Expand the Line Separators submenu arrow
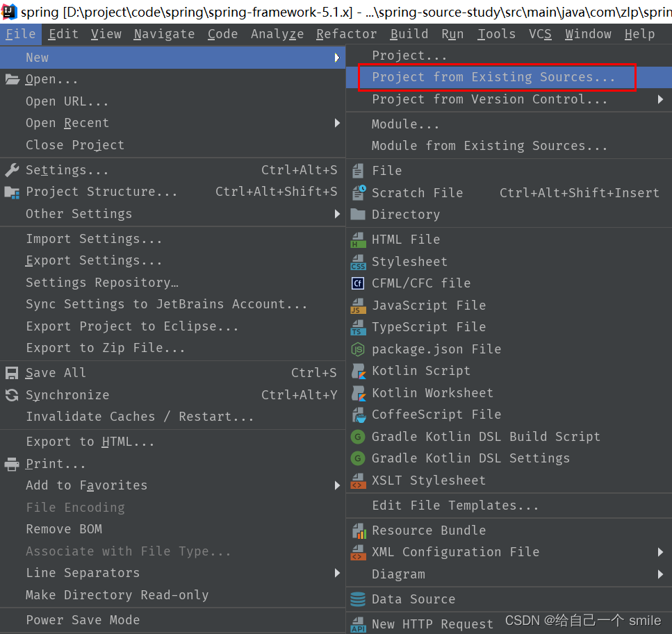This screenshot has height=634, width=672. (x=337, y=573)
